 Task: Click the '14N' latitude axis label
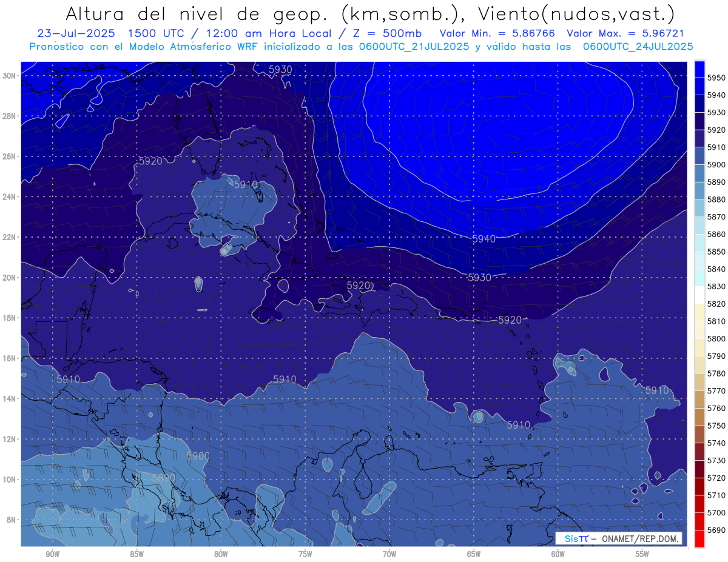10,399
